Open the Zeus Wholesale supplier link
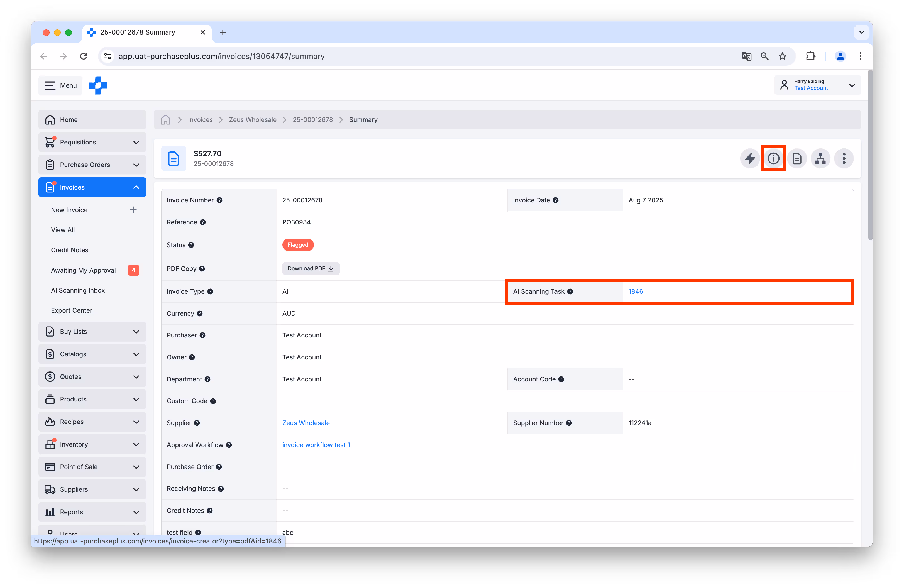Screen dimensions: 904x588 click(306, 423)
